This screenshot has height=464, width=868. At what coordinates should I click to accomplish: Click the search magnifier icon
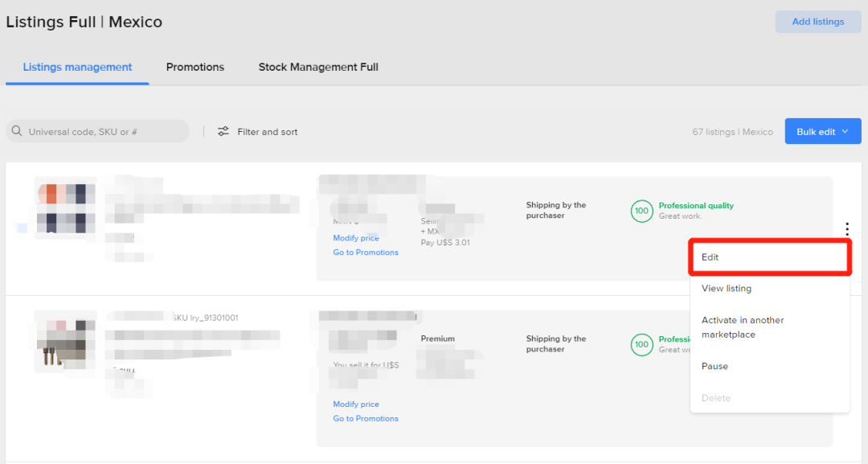point(17,131)
